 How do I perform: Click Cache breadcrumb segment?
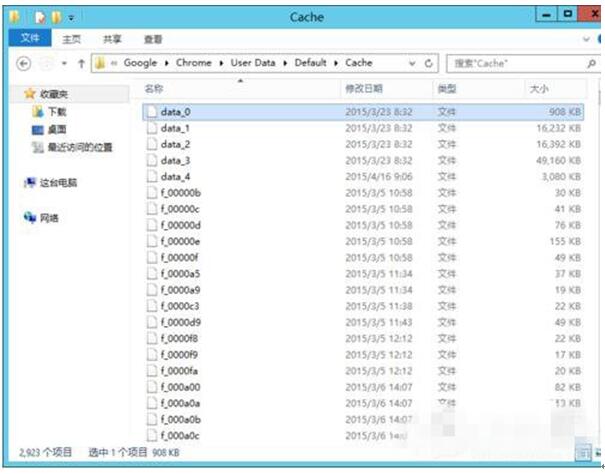tap(358, 63)
